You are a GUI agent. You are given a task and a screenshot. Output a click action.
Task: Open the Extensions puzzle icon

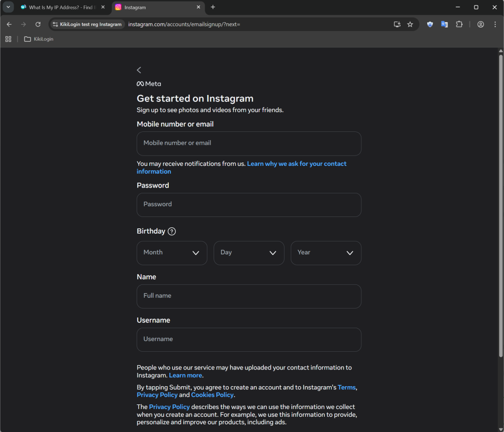coord(459,25)
